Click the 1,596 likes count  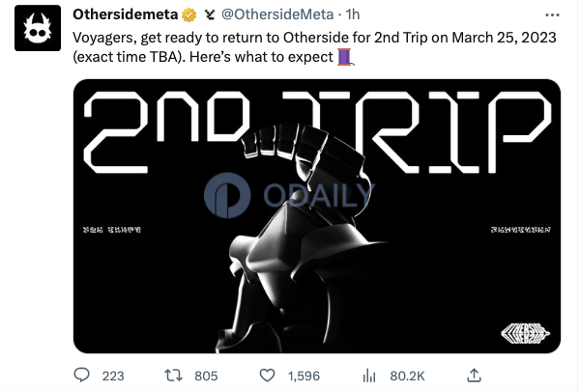click(x=304, y=377)
